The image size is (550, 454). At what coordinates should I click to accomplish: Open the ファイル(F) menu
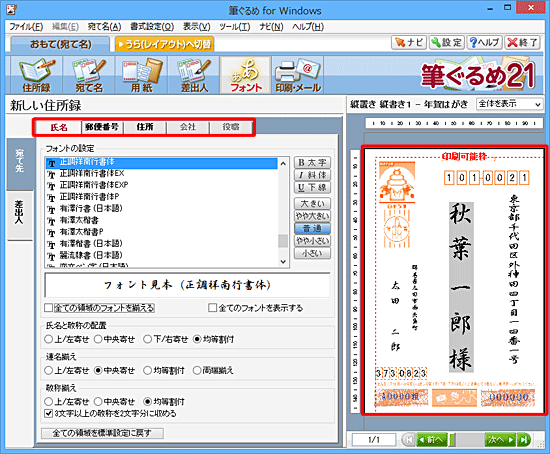click(26, 27)
